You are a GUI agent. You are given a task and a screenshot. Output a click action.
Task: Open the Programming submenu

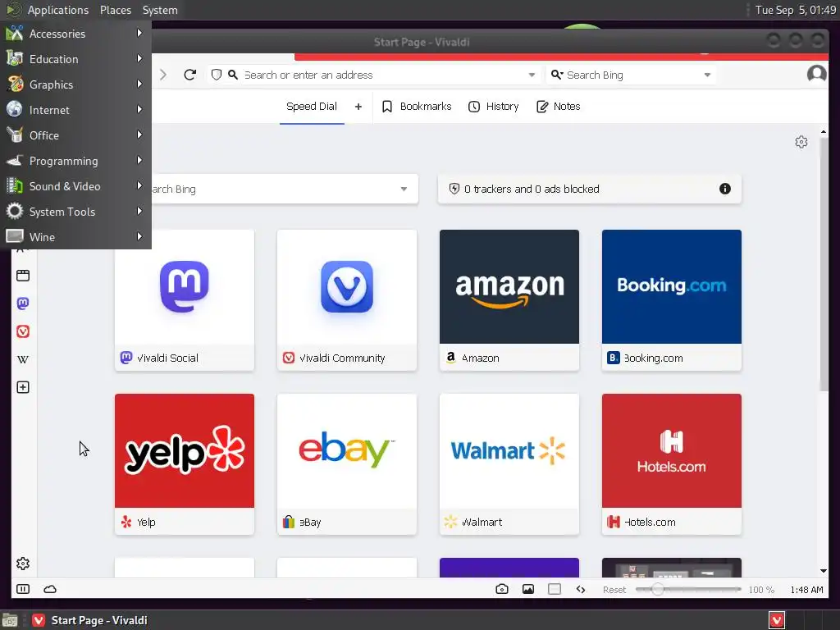[x=75, y=161]
